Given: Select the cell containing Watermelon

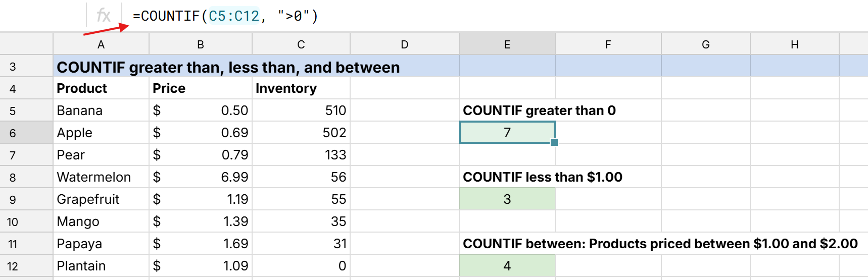Looking at the screenshot, I should click(94, 177).
